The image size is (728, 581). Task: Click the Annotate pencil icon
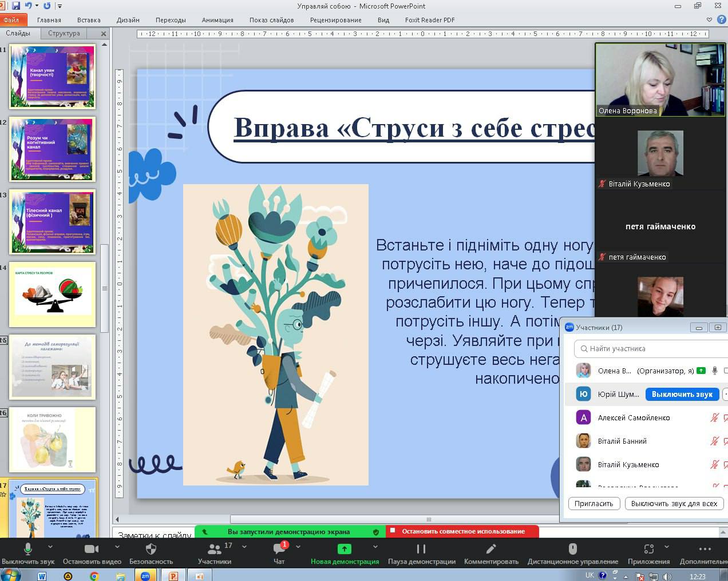[490, 549]
